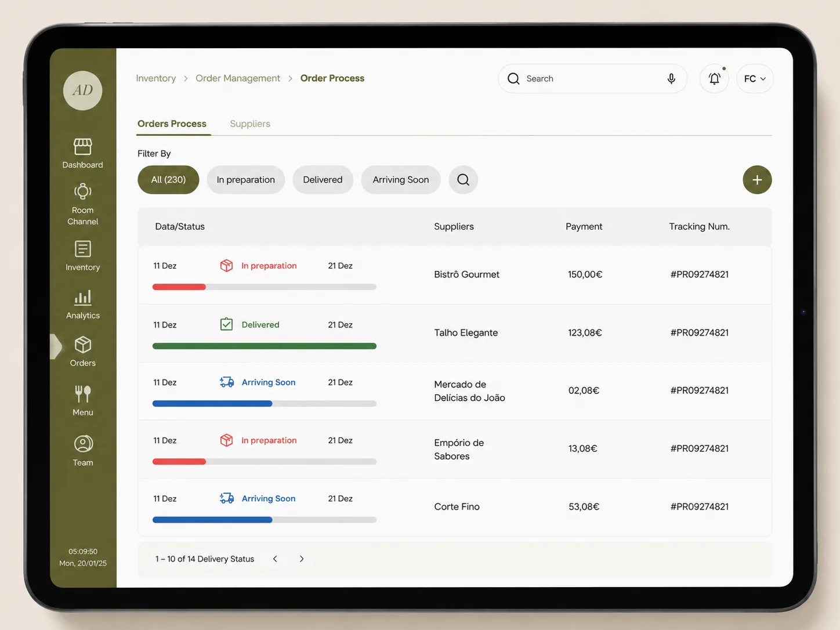
Task: Expand the FC account dropdown
Action: [x=755, y=78]
